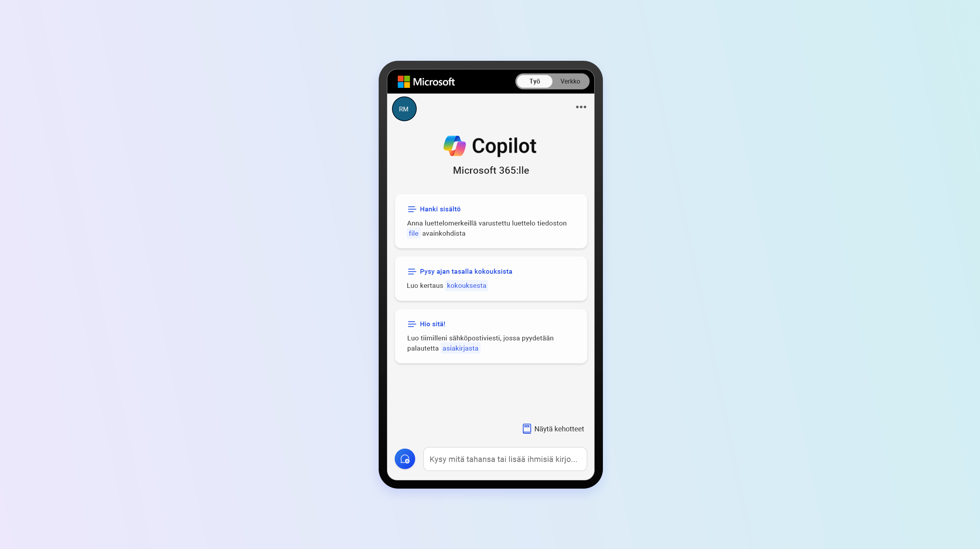
Task: Click the three-dot options menu
Action: click(x=581, y=106)
